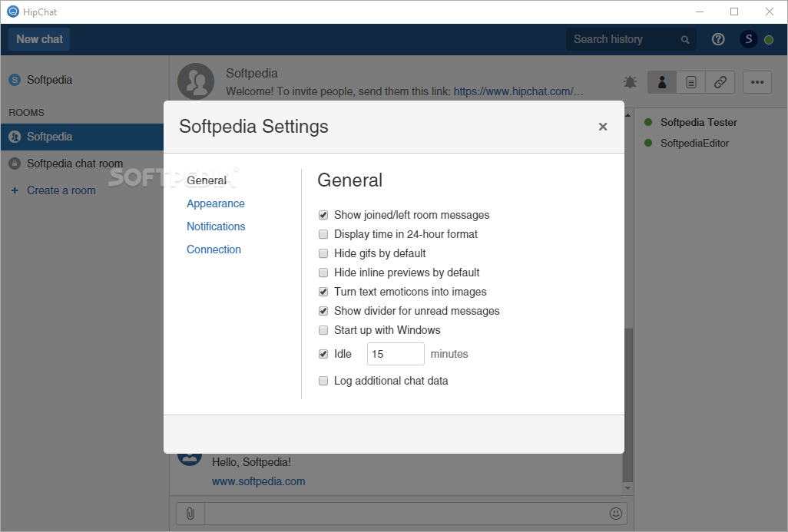Viewport: 788px width, 532px height.
Task: Click the plus icon beside Create a room
Action: coord(15,190)
